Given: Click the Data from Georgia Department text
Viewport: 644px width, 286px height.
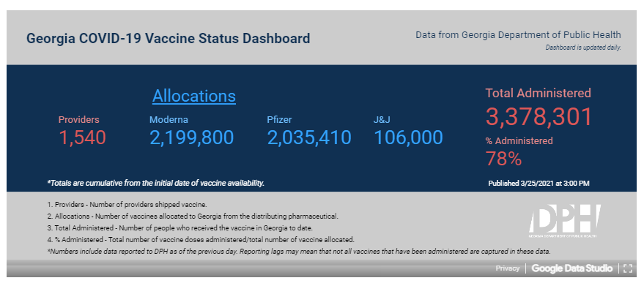Looking at the screenshot, I should (518, 35).
